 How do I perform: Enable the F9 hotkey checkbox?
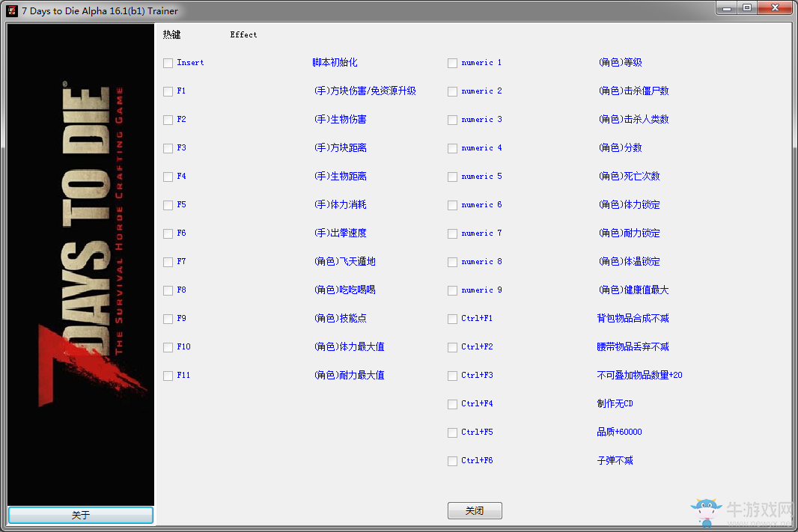coord(168,319)
